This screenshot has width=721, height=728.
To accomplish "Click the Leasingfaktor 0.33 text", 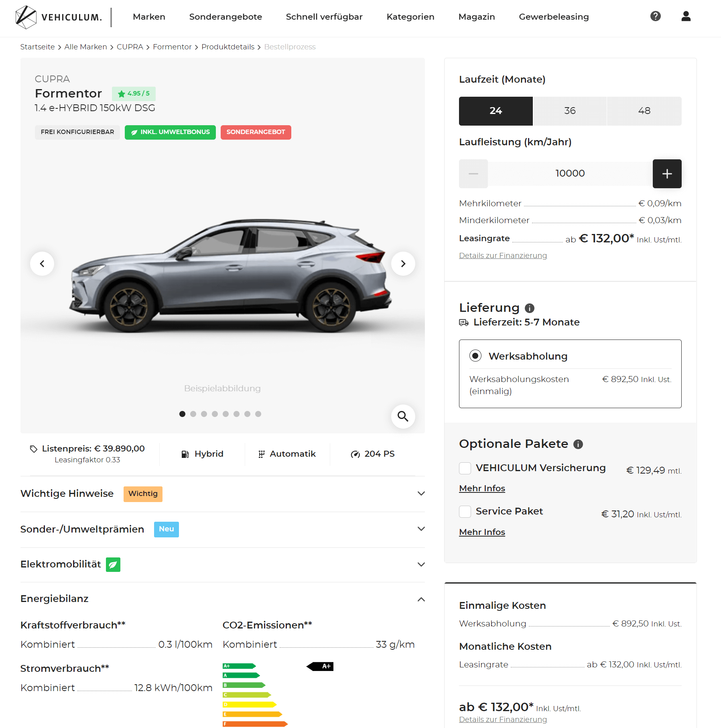I will point(87,460).
